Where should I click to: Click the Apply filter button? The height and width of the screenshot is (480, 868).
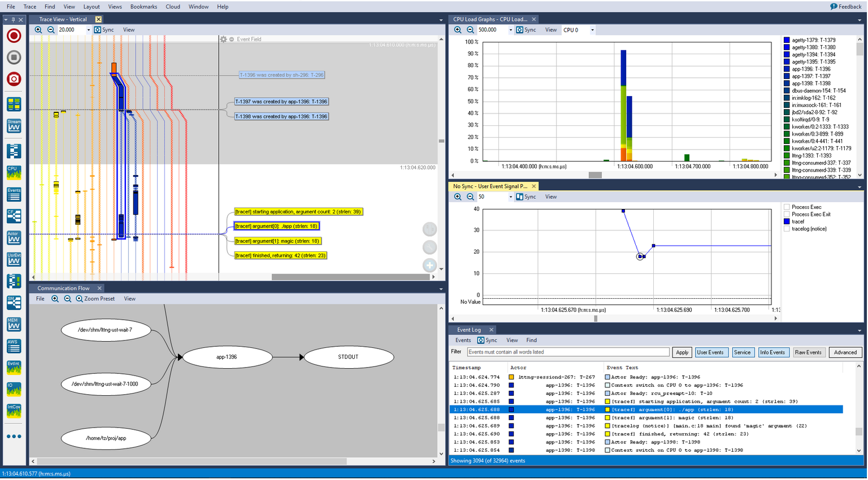coord(682,352)
